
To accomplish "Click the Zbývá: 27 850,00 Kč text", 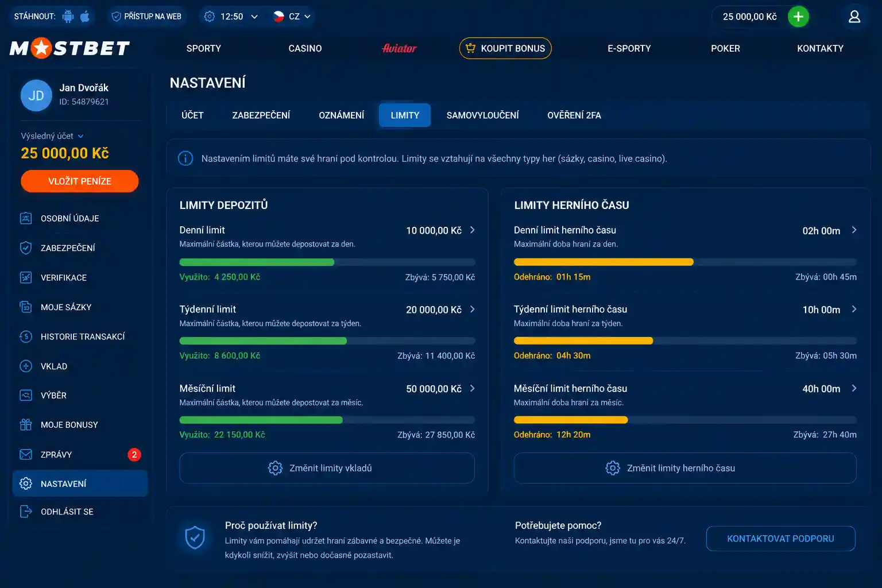I will (x=436, y=435).
